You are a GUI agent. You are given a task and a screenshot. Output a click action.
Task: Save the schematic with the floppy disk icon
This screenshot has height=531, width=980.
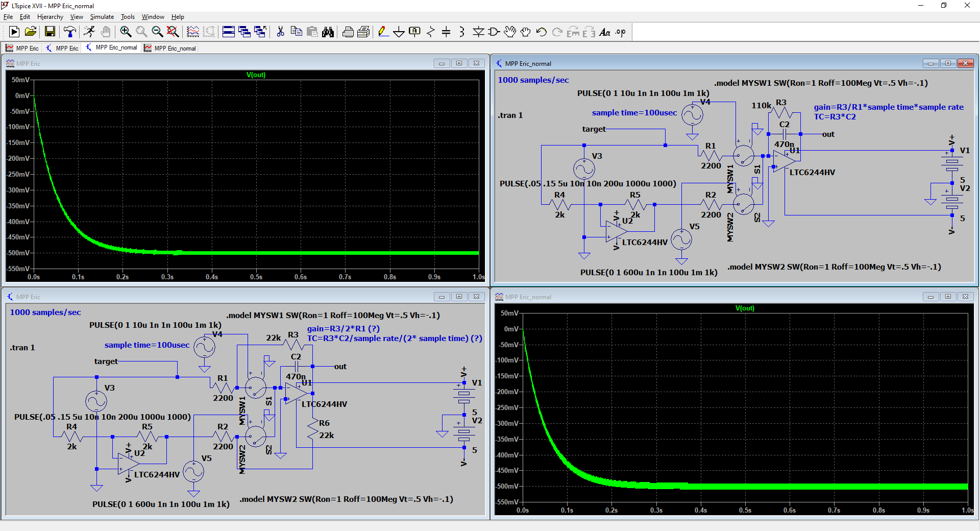click(x=50, y=32)
